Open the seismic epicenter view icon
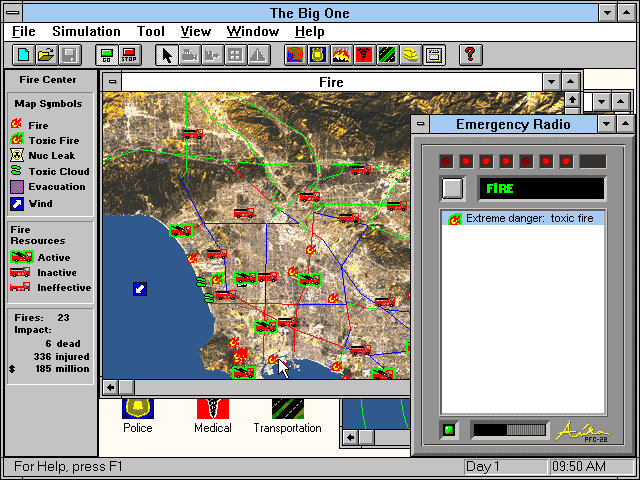 tap(295, 55)
